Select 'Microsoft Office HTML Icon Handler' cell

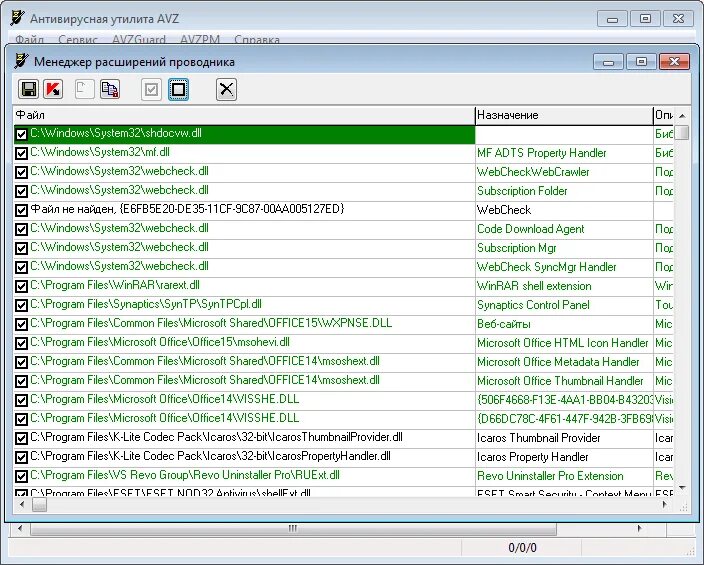tap(564, 343)
